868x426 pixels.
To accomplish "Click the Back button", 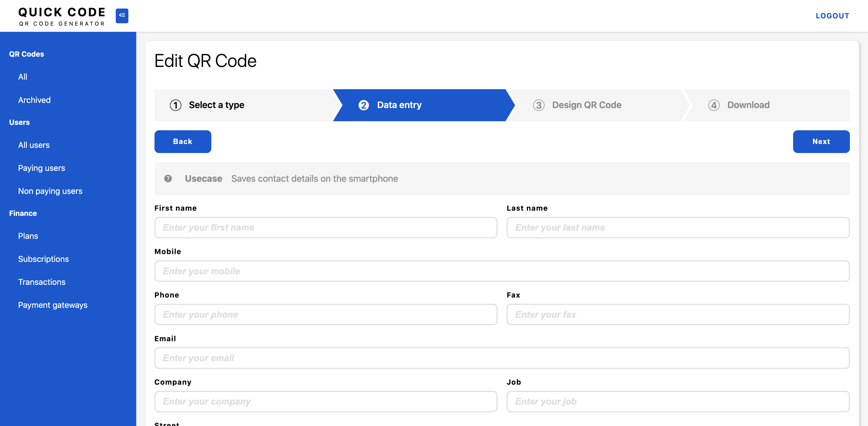I will coord(183,142).
